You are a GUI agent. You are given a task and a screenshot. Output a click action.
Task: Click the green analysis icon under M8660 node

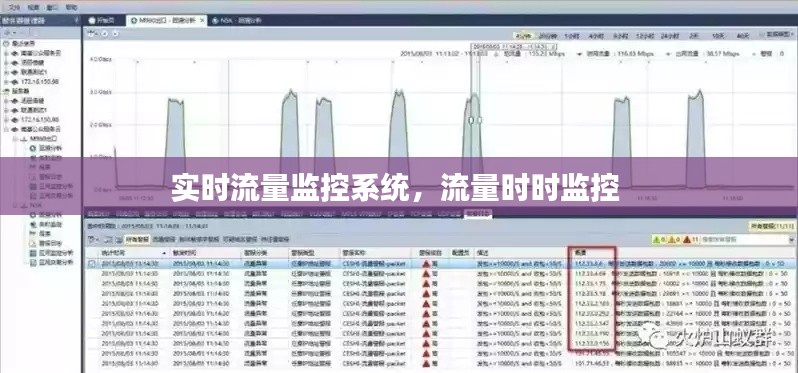tap(33, 148)
